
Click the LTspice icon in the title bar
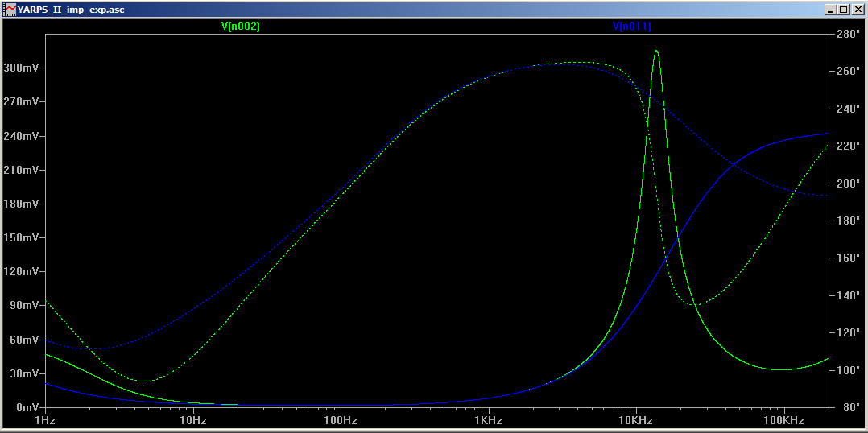10,10
